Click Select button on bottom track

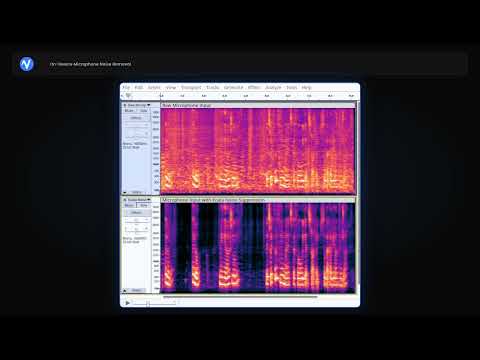point(137,290)
